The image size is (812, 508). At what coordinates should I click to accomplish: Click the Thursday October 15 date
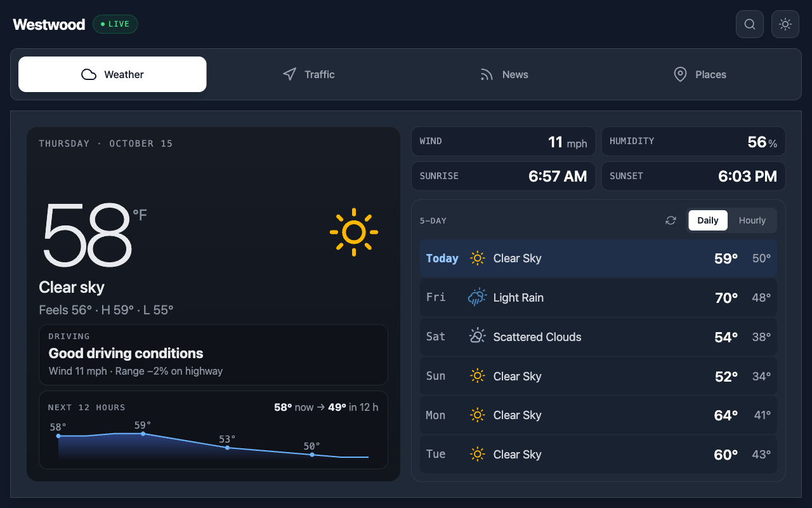[x=106, y=144]
